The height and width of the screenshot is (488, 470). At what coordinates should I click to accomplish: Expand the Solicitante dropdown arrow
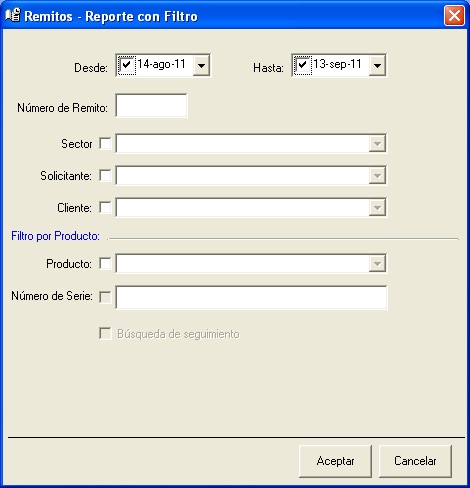[377, 175]
